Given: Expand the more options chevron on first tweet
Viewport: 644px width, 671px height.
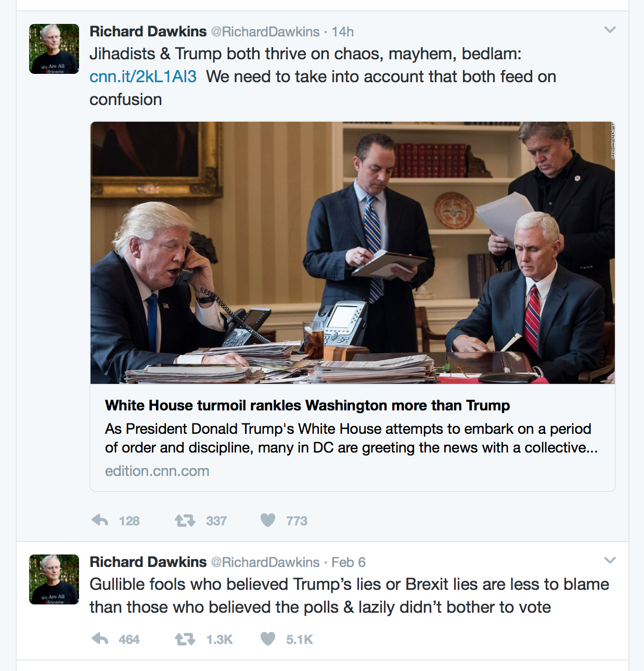Looking at the screenshot, I should point(610,30).
